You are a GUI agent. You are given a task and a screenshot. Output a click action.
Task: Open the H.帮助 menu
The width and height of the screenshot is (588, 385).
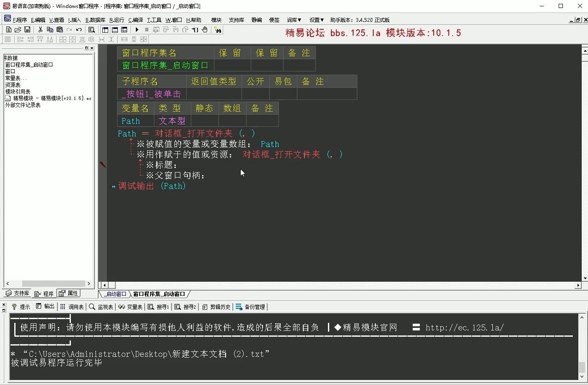[193, 20]
